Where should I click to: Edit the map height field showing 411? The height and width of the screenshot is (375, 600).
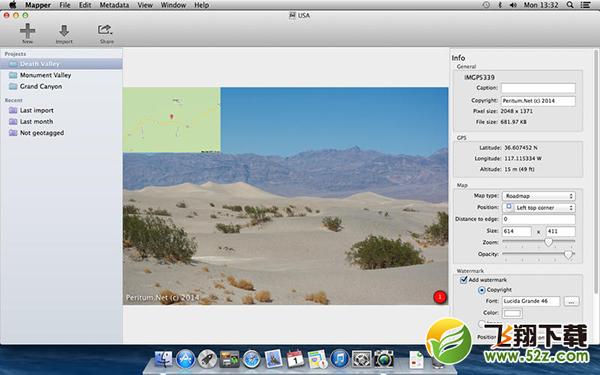coord(560,231)
